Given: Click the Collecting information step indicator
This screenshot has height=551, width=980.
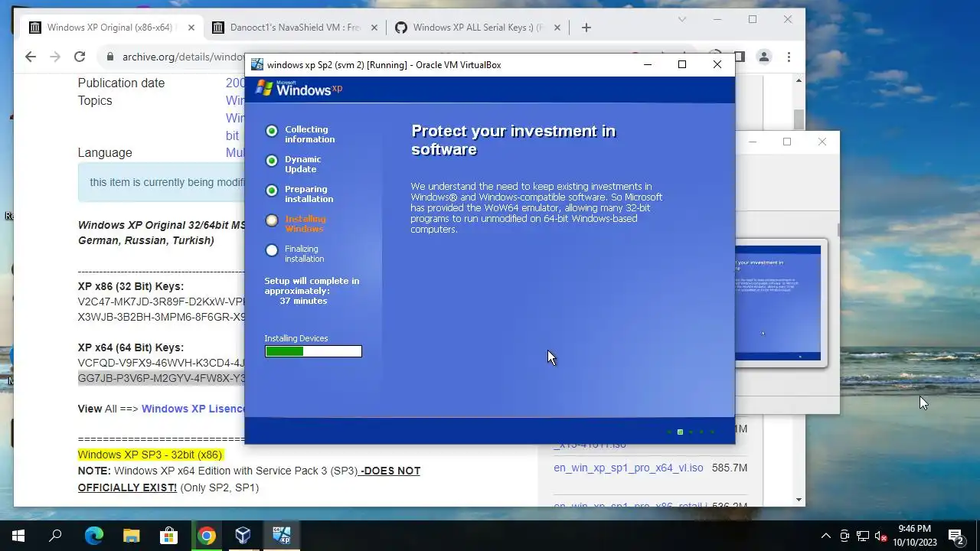Looking at the screenshot, I should click(272, 131).
